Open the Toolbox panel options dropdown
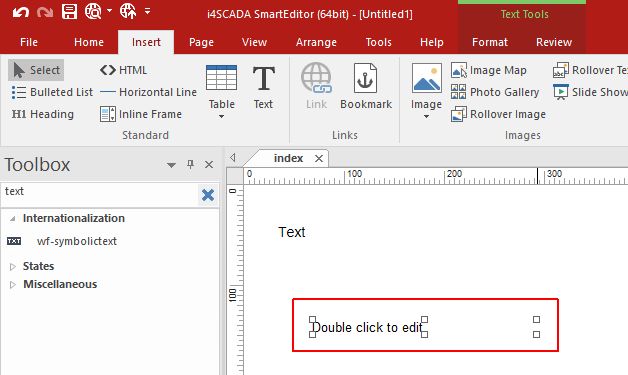This screenshot has height=375, width=628. coord(171,165)
